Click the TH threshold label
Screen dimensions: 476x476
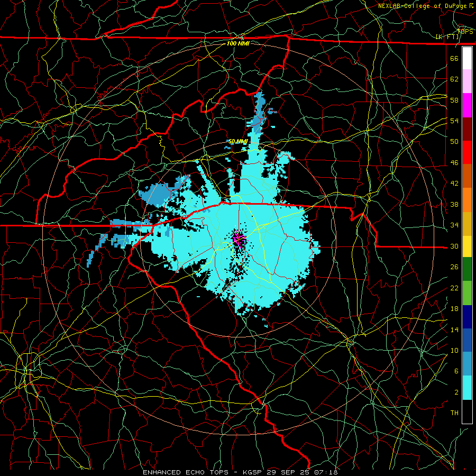tap(454, 413)
